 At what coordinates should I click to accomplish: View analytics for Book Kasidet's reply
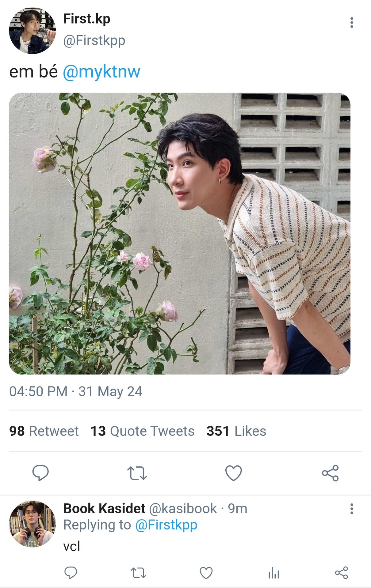tap(274, 572)
